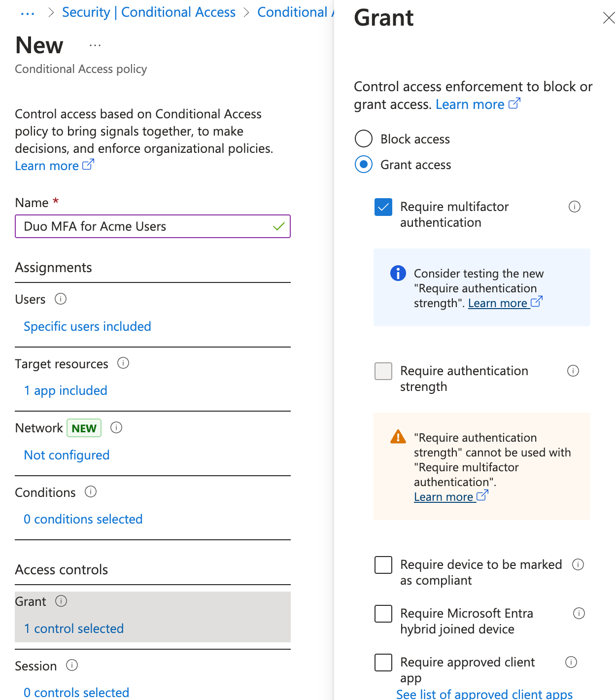Click info icon beside Users label
615x700 pixels.
[61, 299]
